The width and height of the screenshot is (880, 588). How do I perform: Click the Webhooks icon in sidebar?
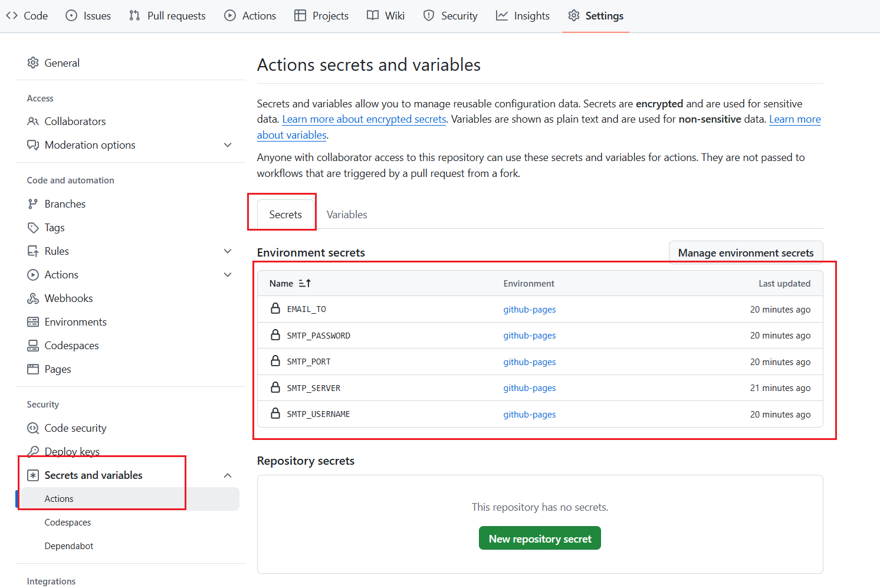click(33, 298)
